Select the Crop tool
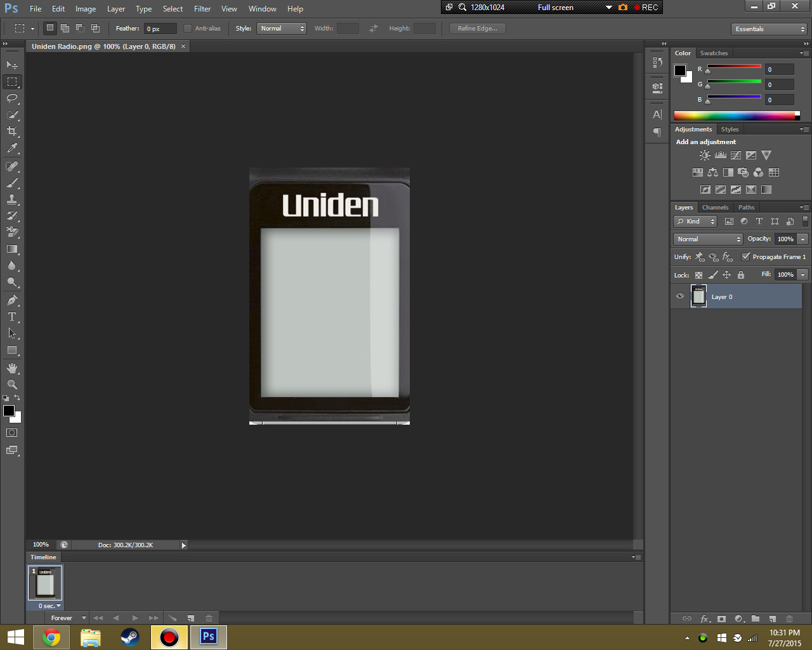Viewport: 812px width, 650px height. [12, 131]
